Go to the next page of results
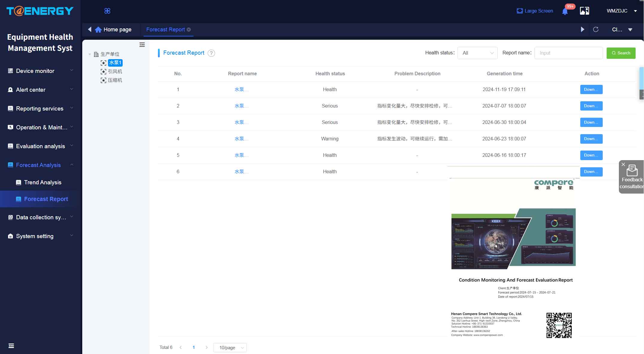The height and width of the screenshot is (354, 644). point(206,347)
